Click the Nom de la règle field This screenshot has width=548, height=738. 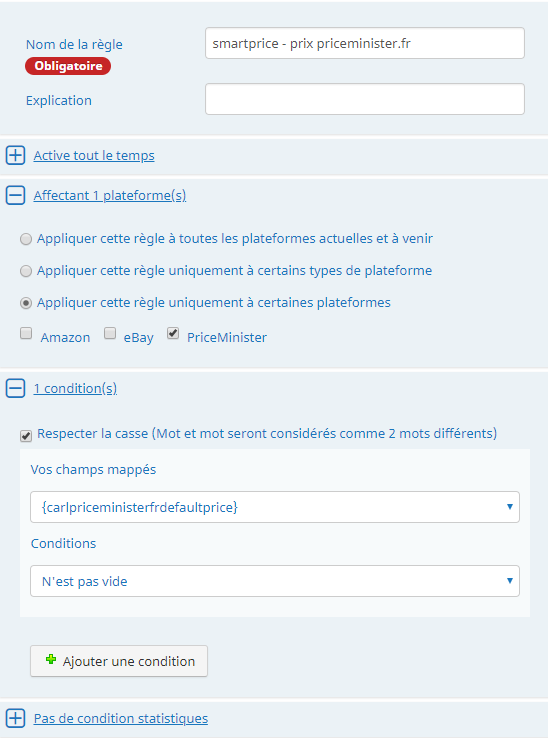click(365, 43)
